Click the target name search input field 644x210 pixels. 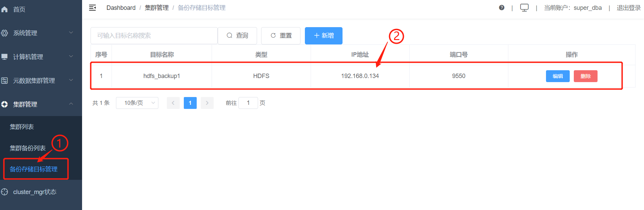pos(154,36)
